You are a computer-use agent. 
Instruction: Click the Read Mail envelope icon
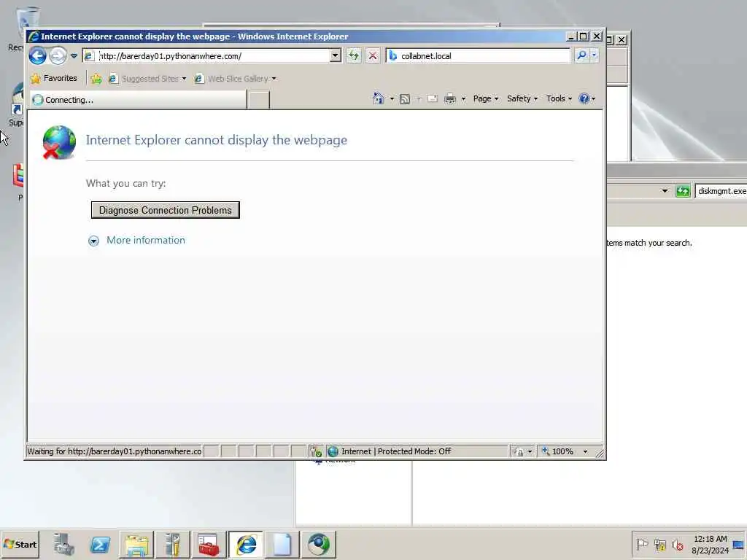click(432, 98)
